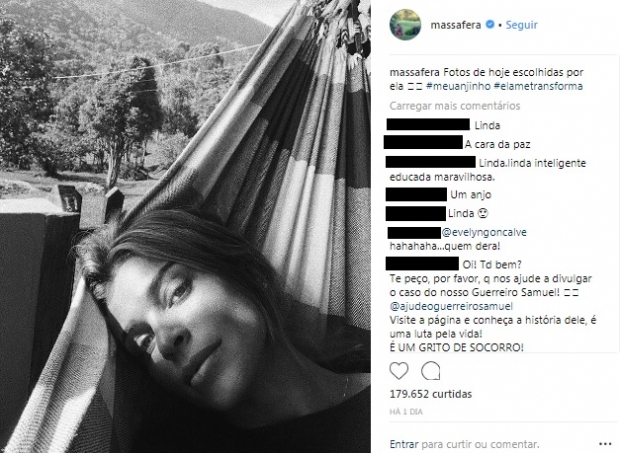Click the black-and-white hammock photo

pyautogui.click(x=185, y=226)
